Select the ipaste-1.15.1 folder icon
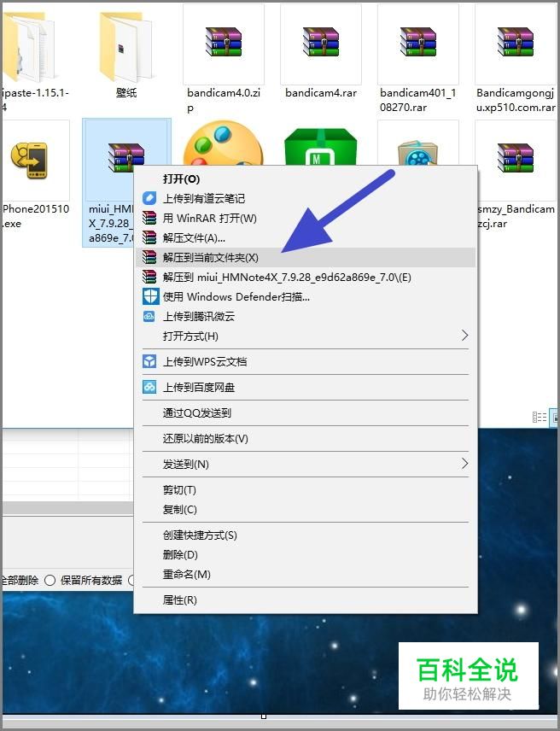The height and width of the screenshot is (731, 560). coord(29,47)
